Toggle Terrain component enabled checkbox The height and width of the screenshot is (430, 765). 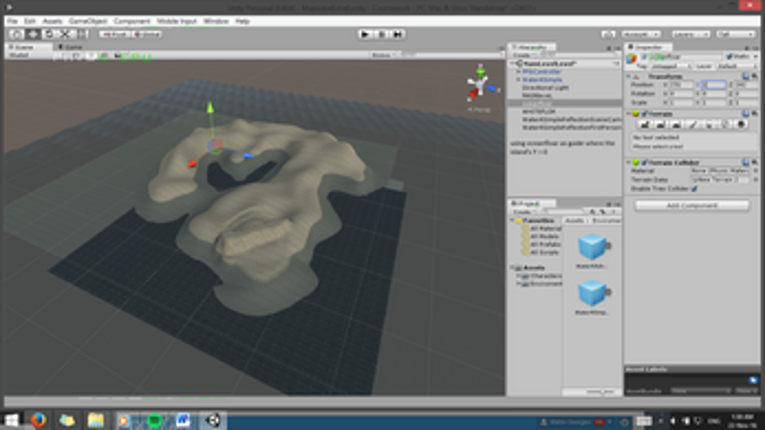tap(644, 114)
